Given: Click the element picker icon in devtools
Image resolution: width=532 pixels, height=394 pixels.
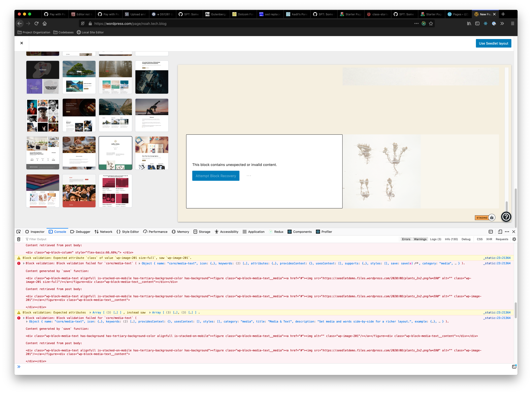Looking at the screenshot, I should [x=19, y=232].
